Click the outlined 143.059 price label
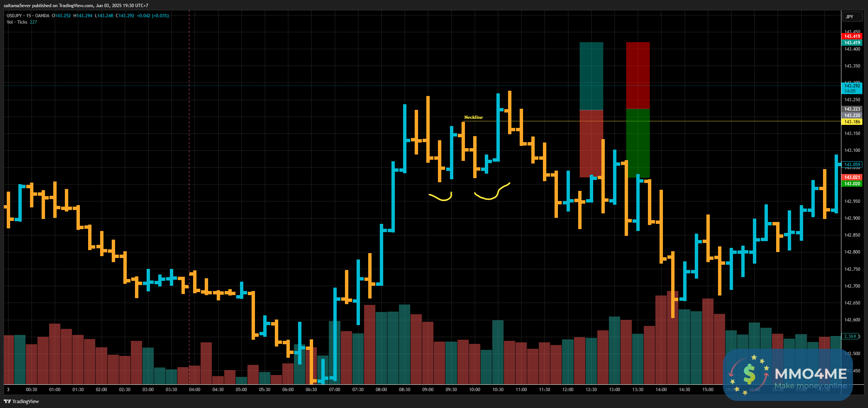The height and width of the screenshot is (408, 868). 852,165
